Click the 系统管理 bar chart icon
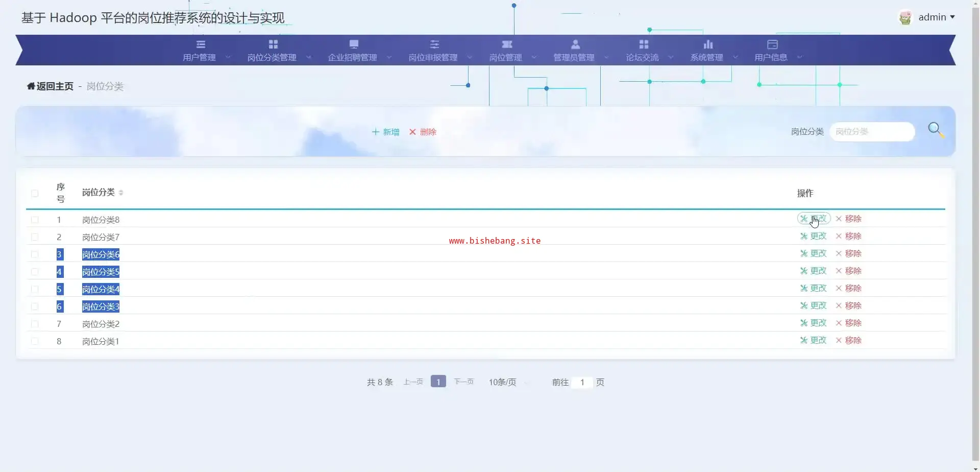Image resolution: width=980 pixels, height=472 pixels. (x=708, y=44)
